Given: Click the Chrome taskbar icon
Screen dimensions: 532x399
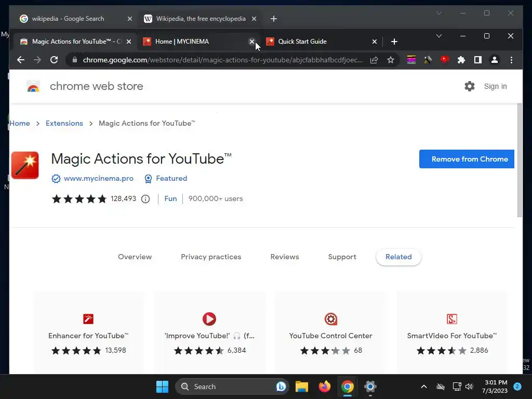Looking at the screenshot, I should [x=348, y=387].
